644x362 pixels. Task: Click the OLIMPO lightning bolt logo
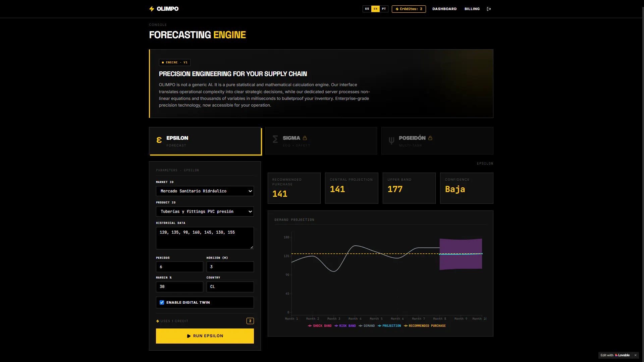click(152, 9)
